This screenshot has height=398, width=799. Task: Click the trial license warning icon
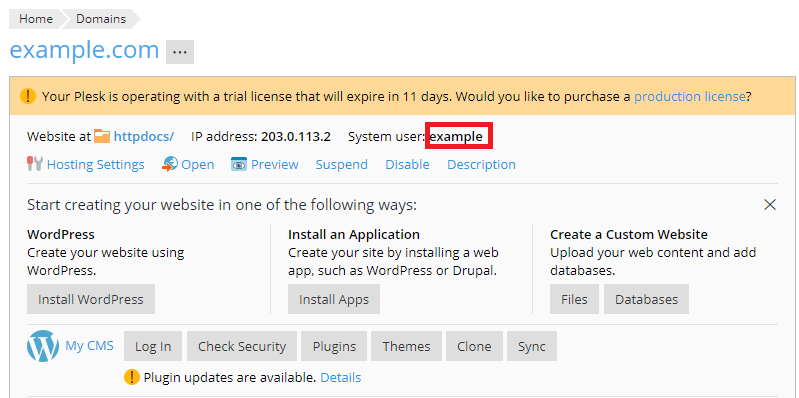click(28, 96)
